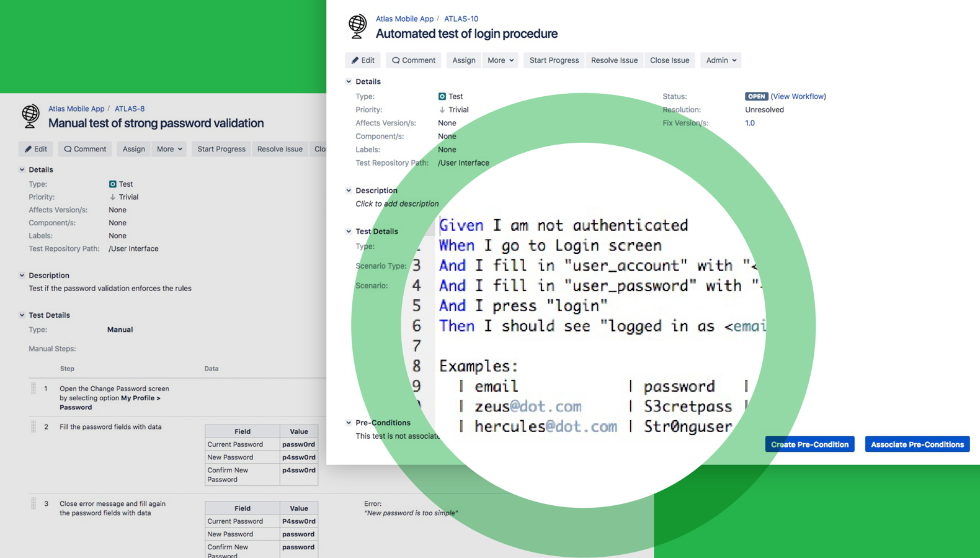980x558 pixels.
Task: Grab the drag handle of manual step 1
Action: [33, 389]
